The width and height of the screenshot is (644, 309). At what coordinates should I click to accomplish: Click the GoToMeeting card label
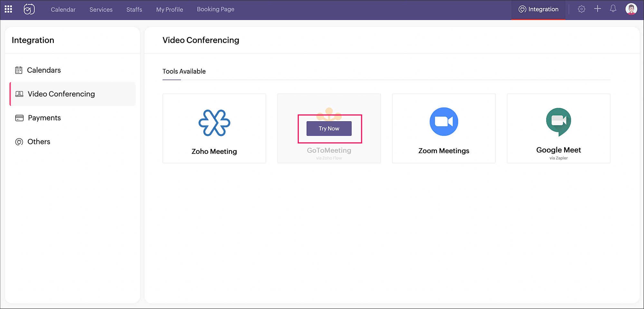pyautogui.click(x=329, y=150)
